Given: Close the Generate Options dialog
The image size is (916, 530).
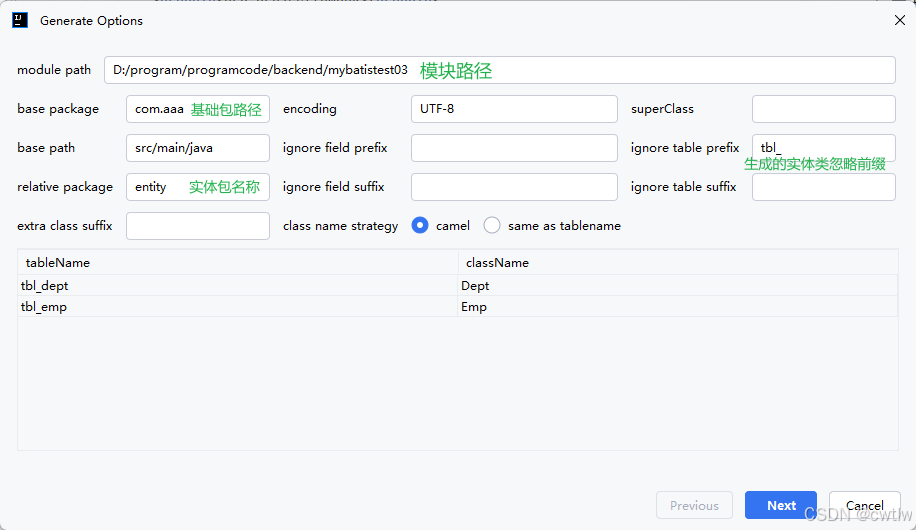Looking at the screenshot, I should coord(900,20).
